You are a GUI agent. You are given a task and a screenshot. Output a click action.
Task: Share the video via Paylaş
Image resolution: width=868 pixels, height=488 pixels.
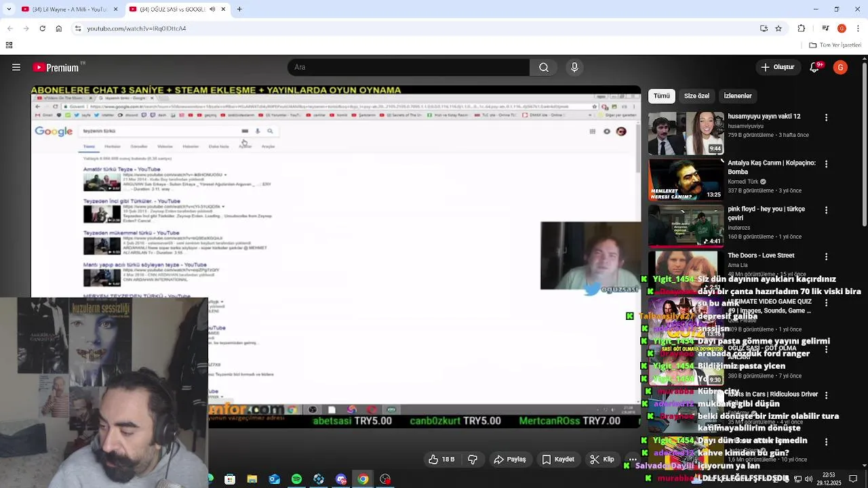coord(510,460)
